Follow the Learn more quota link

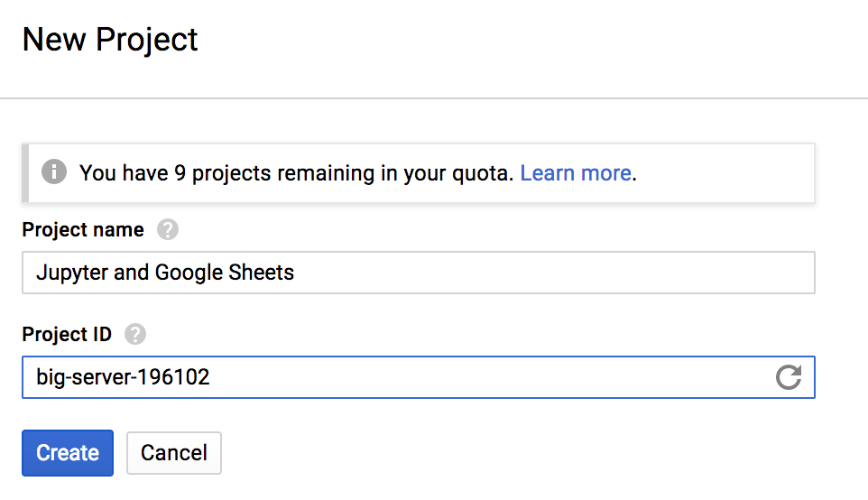[x=576, y=173]
